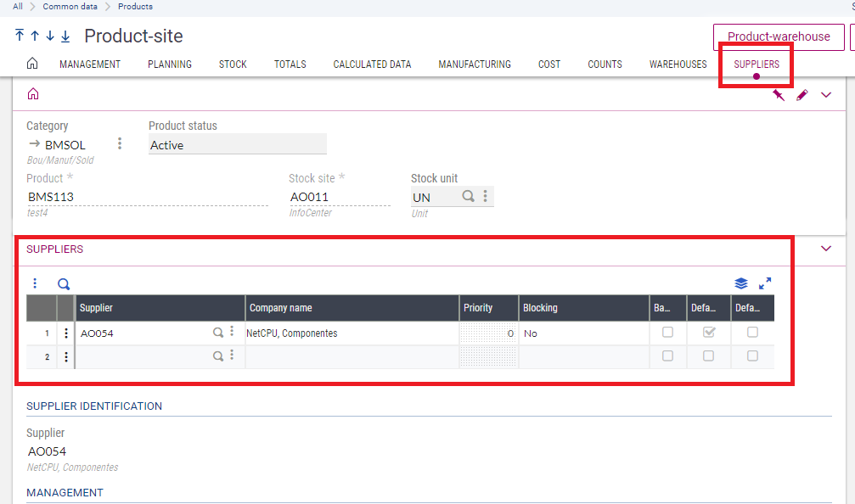Screen dimensions: 855x504
Task: Click the Blocking value No cell
Action: [x=584, y=333]
